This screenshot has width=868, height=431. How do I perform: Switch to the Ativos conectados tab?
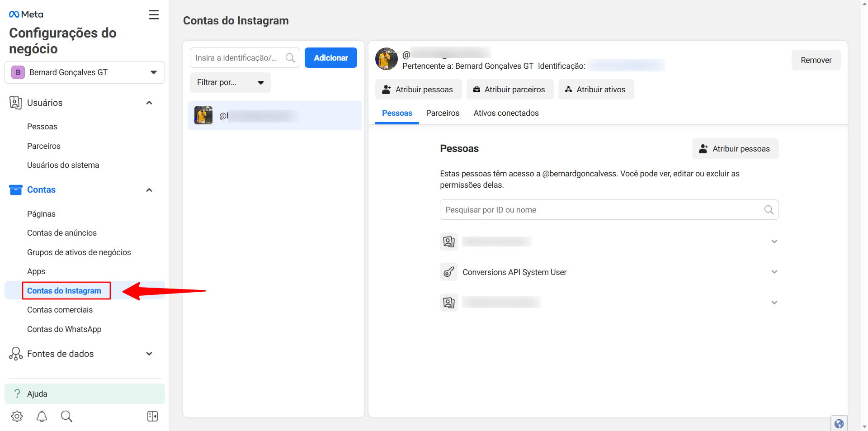(506, 113)
